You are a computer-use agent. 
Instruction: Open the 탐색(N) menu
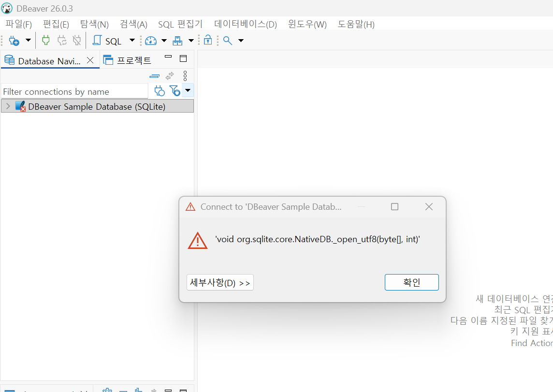pyautogui.click(x=94, y=24)
